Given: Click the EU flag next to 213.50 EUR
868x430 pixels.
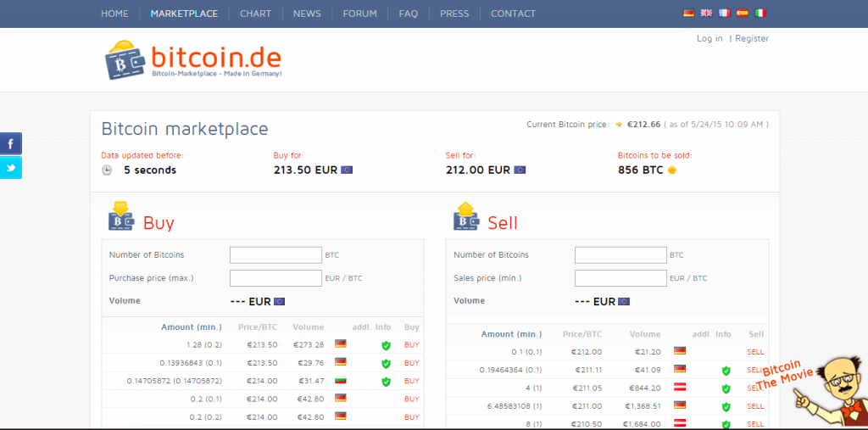Looking at the screenshot, I should point(347,170).
